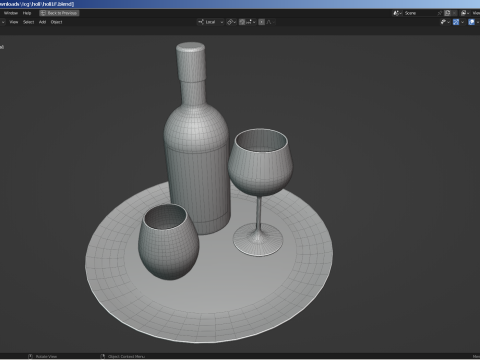
Task: Click the Back to Previous button
Action: (x=59, y=13)
